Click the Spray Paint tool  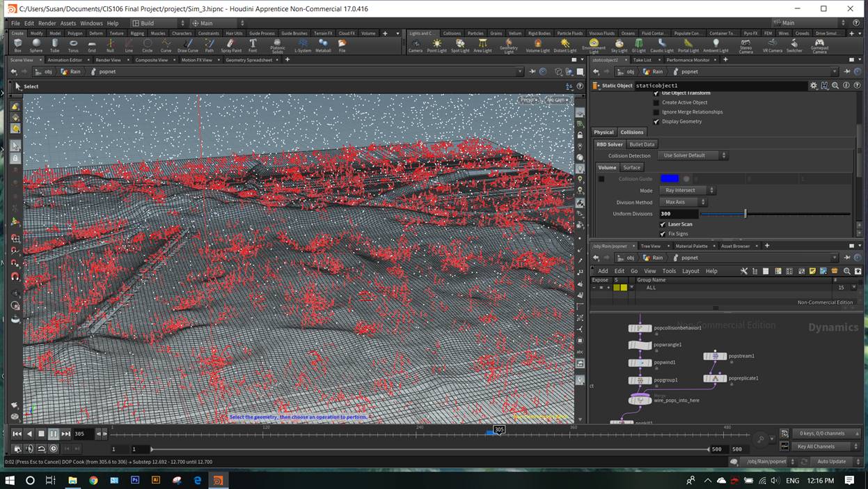tap(231, 45)
